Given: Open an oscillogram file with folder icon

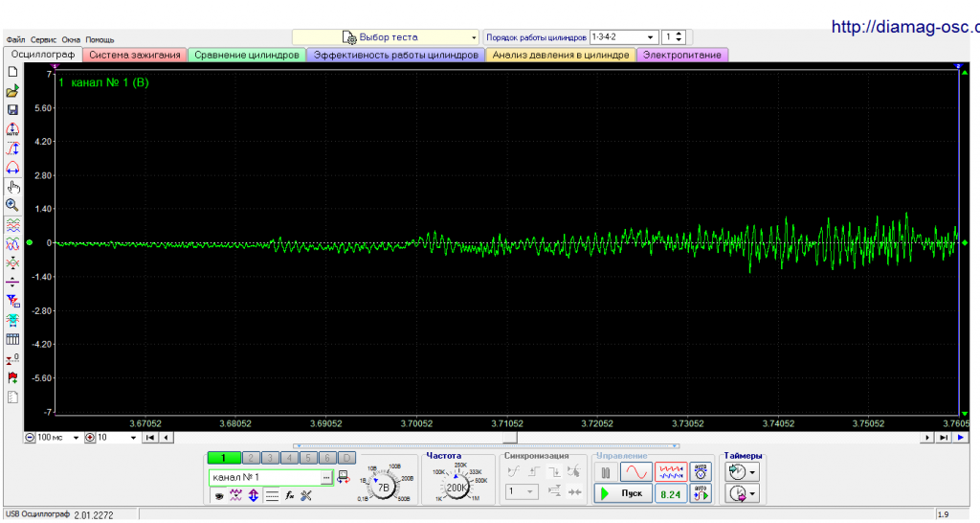Looking at the screenshot, I should (12, 91).
